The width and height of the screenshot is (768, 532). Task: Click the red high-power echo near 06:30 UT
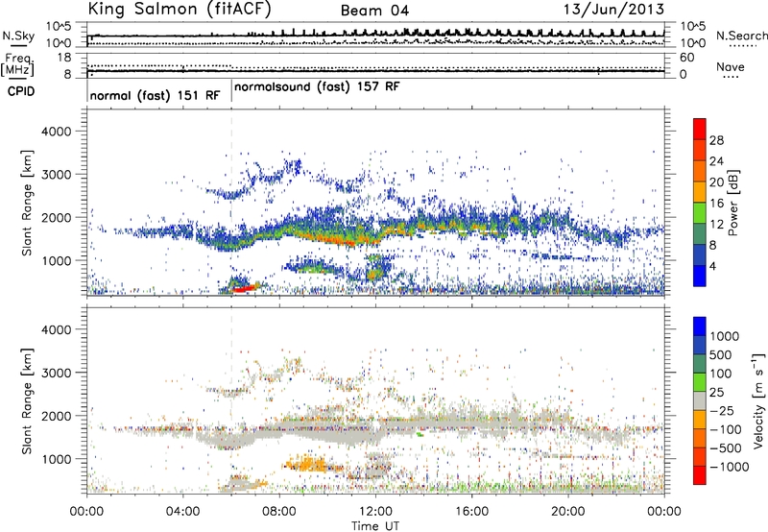(x=245, y=288)
